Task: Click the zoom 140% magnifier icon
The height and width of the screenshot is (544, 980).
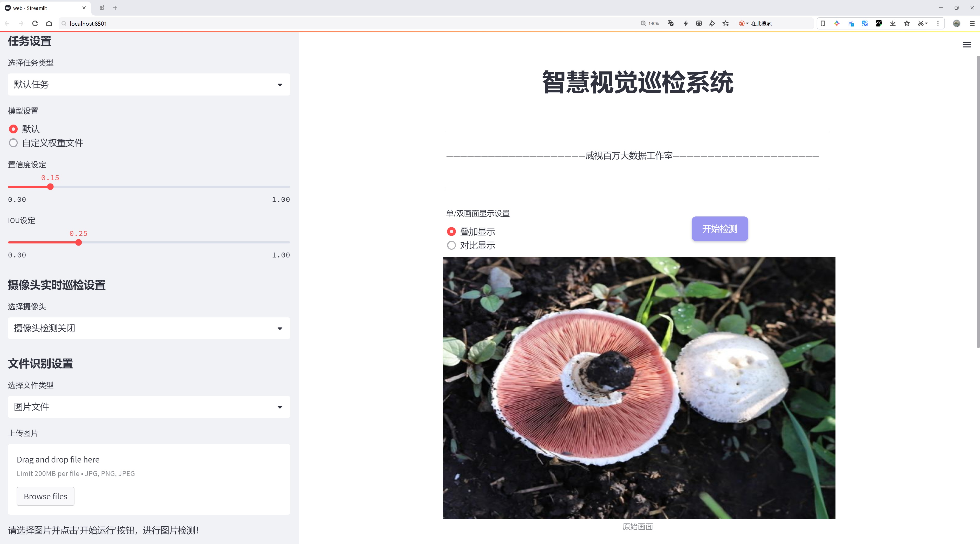Action: 643,24
